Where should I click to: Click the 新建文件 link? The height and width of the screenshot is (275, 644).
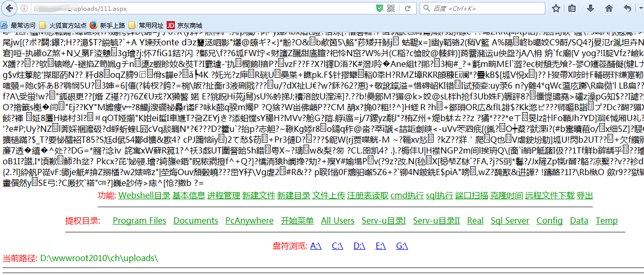point(259,195)
